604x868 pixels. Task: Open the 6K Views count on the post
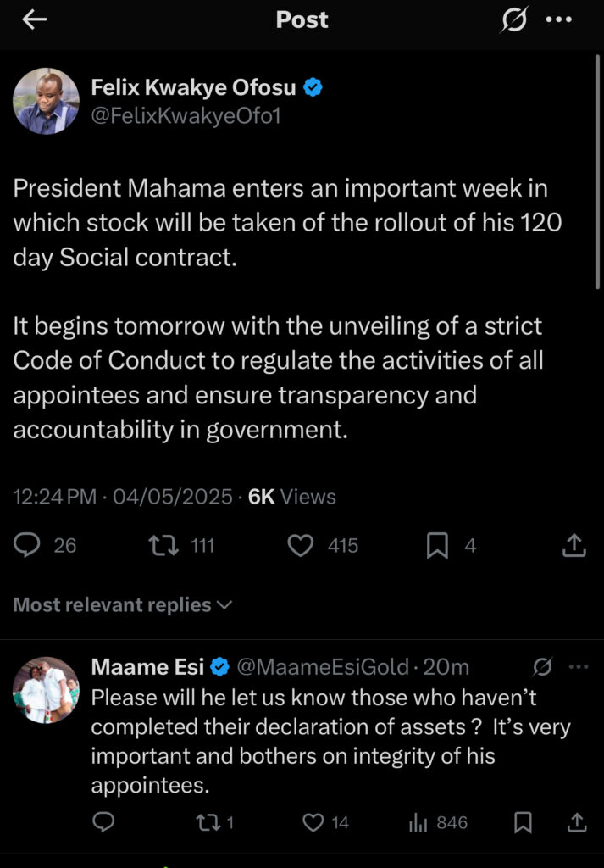(291, 497)
